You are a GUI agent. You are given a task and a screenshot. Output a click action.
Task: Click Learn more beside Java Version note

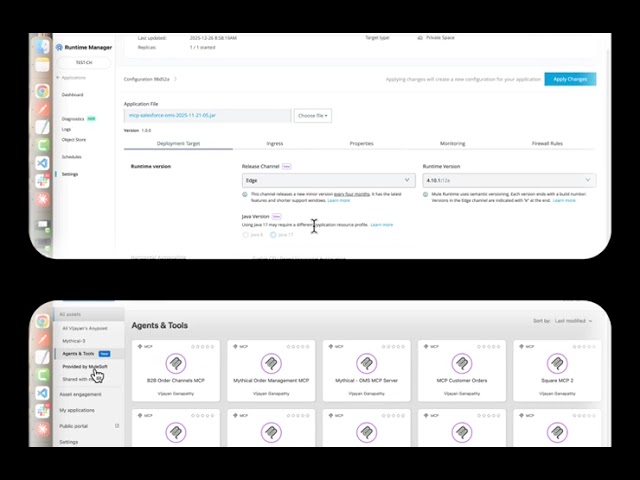(382, 224)
